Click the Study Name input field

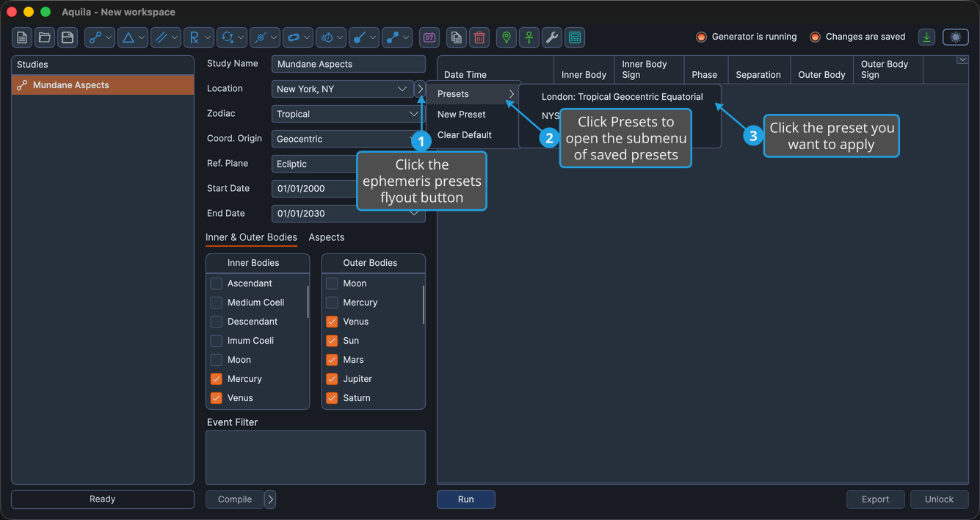[348, 64]
